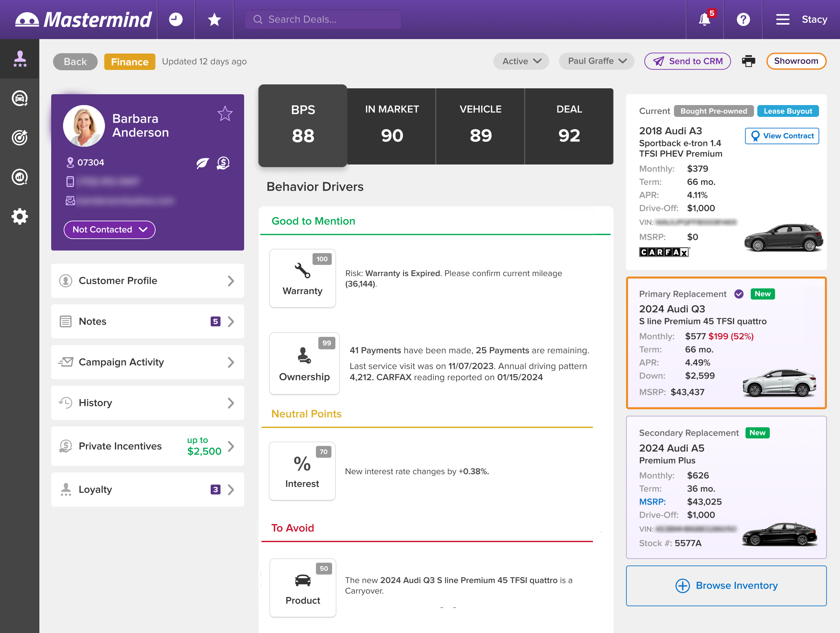
Task: Click the checkmark next to Primary Replacement
Action: (x=739, y=294)
